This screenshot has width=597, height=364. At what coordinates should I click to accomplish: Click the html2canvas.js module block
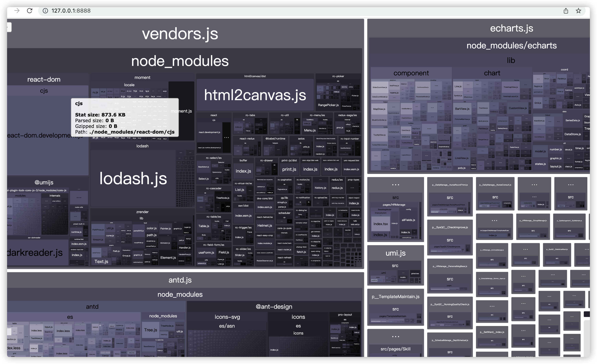pos(255,95)
